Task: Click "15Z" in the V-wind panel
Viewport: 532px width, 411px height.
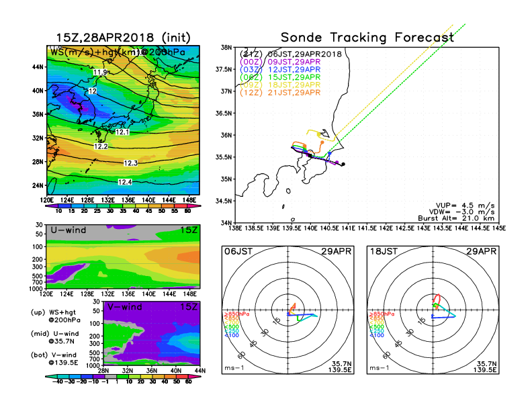Action: 189,307
